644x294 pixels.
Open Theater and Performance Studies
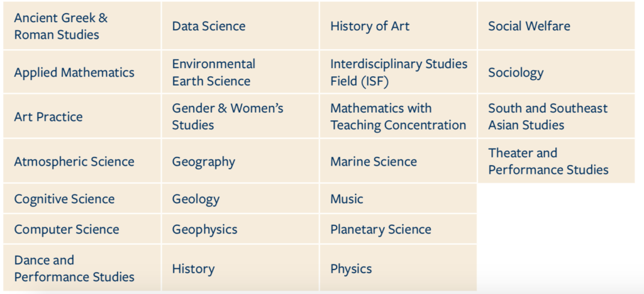tap(556, 161)
